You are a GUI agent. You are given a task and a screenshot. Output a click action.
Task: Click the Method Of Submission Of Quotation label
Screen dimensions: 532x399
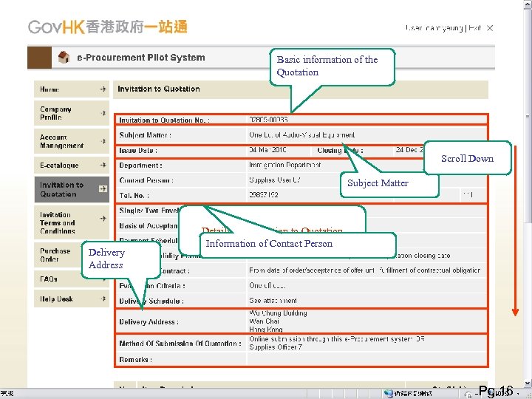pyautogui.click(x=180, y=344)
